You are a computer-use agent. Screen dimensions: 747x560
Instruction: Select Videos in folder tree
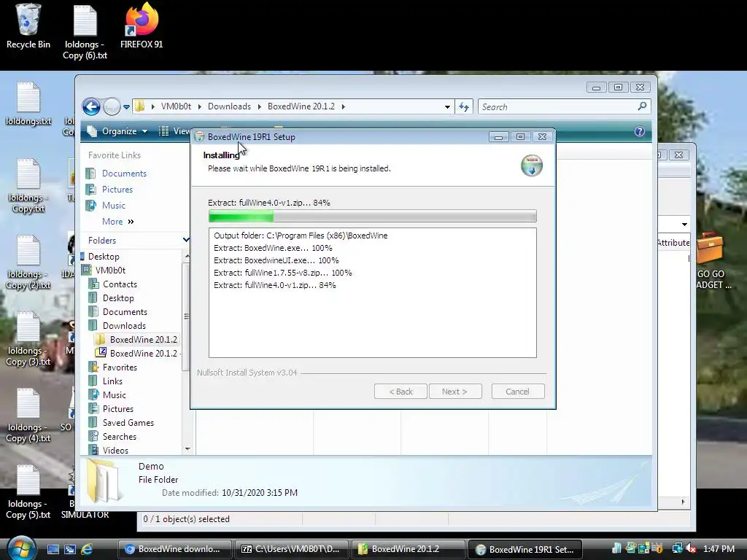(115, 450)
